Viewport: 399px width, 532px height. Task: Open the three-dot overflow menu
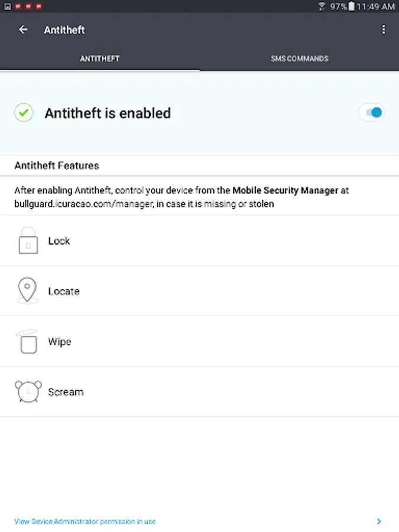(x=384, y=30)
